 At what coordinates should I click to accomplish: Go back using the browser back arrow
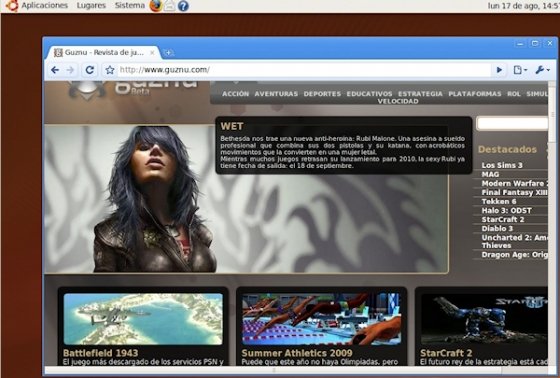pos(55,70)
